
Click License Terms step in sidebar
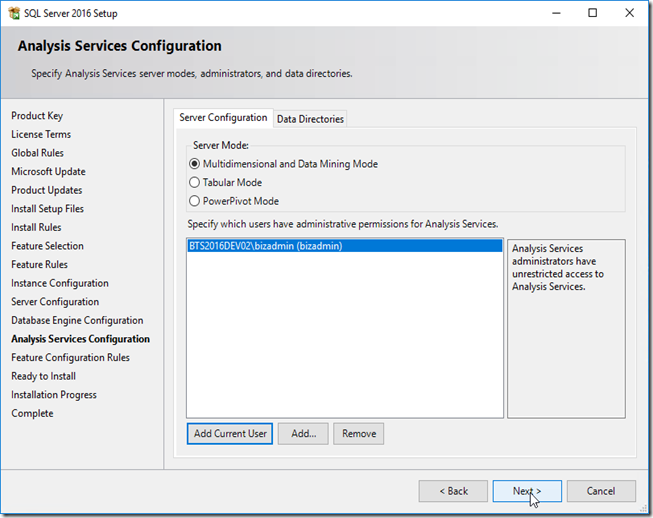(x=41, y=134)
